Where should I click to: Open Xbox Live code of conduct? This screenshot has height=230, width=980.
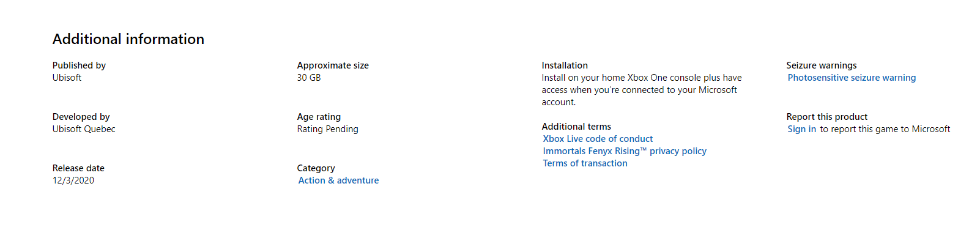coord(598,139)
